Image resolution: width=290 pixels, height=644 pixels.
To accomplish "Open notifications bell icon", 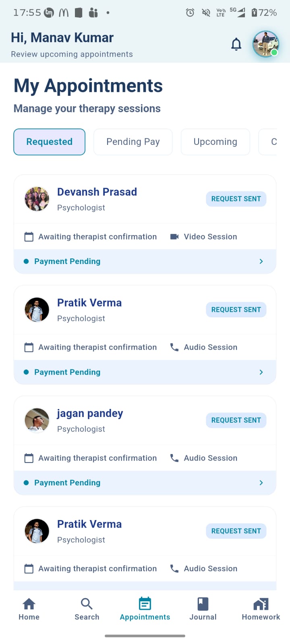I will (236, 44).
